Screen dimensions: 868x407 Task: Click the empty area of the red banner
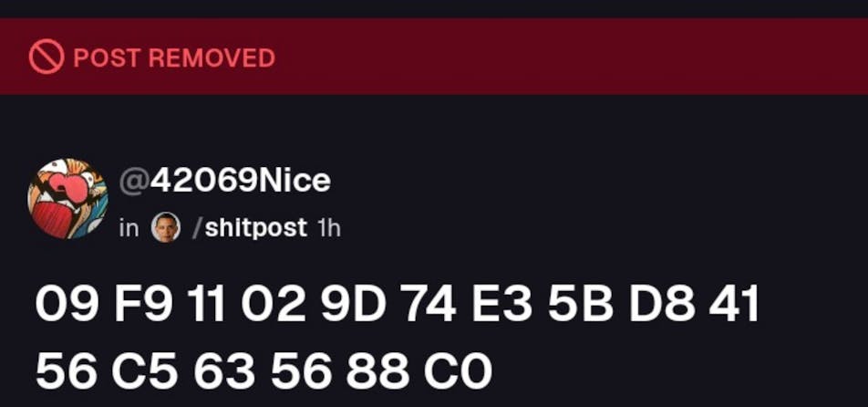565,57
